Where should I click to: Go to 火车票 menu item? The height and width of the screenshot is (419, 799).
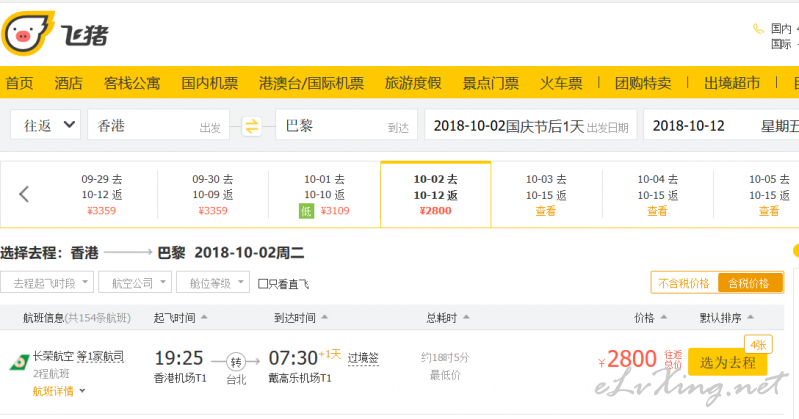561,83
